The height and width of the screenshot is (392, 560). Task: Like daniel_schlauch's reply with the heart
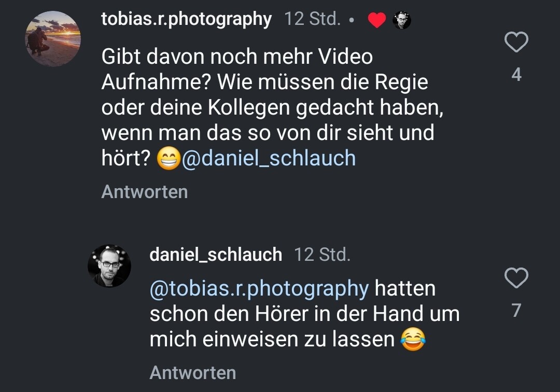(516, 278)
